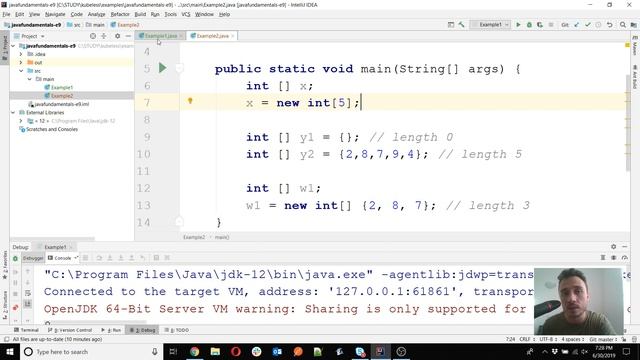
Task: Commit changes with green checkmark
Action: [587, 25]
